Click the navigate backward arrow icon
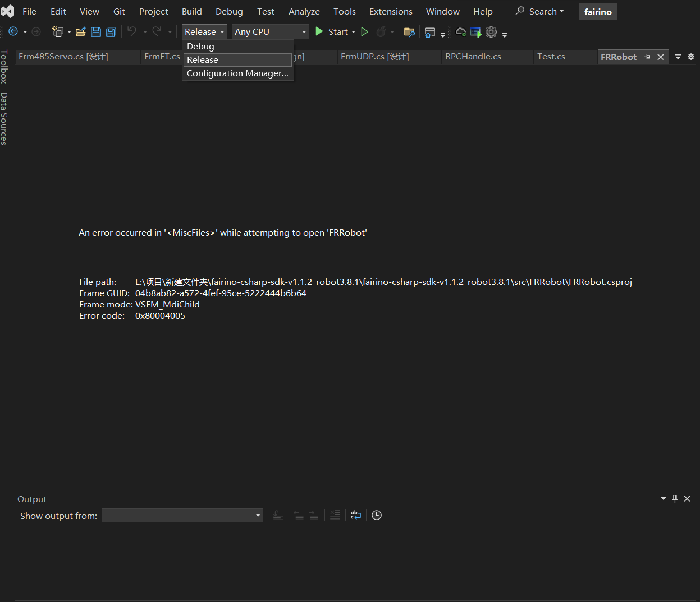Viewport: 700px width, 602px height. click(13, 32)
